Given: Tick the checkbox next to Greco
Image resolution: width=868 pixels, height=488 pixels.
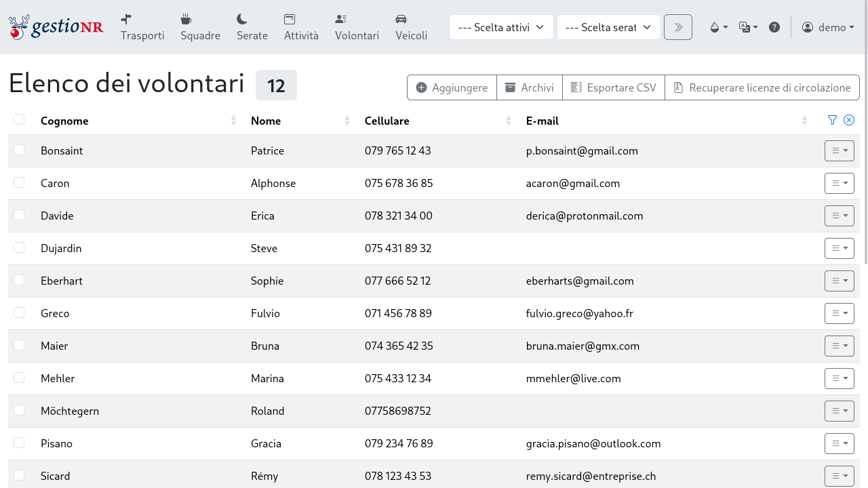Looking at the screenshot, I should (x=19, y=312).
